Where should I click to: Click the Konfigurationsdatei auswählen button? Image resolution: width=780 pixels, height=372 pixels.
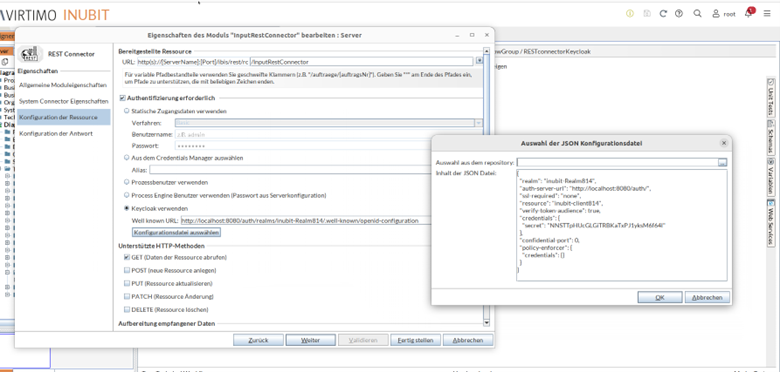pyautogui.click(x=176, y=232)
